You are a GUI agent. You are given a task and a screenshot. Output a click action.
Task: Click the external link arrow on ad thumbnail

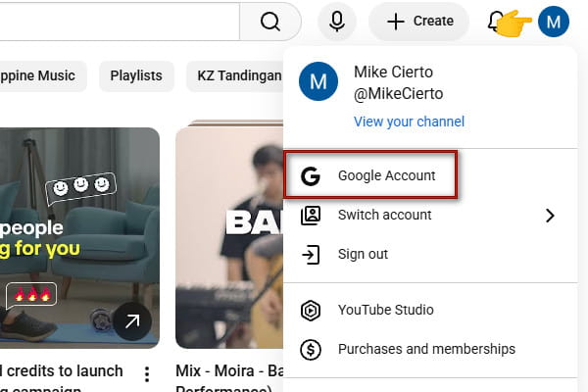point(132,321)
